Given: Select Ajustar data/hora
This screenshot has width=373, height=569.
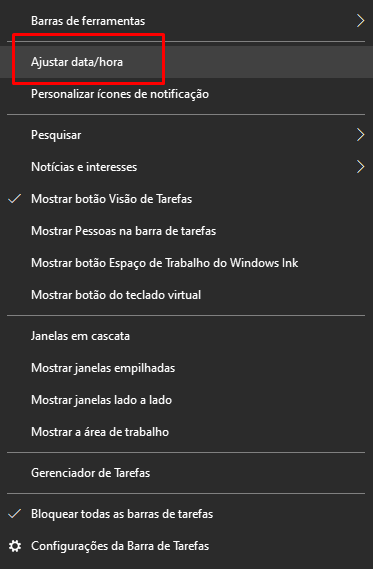Looking at the screenshot, I should click(186, 62).
